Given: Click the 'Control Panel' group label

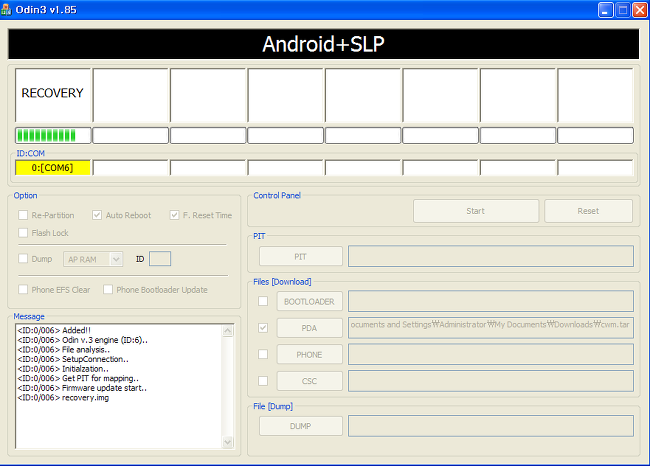Looking at the screenshot, I should point(277,195).
